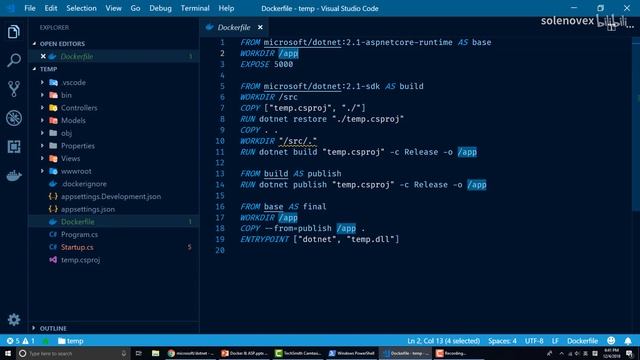640x360 pixels.
Task: Open system tray hidden icons arrow
Action: [x=561, y=353]
